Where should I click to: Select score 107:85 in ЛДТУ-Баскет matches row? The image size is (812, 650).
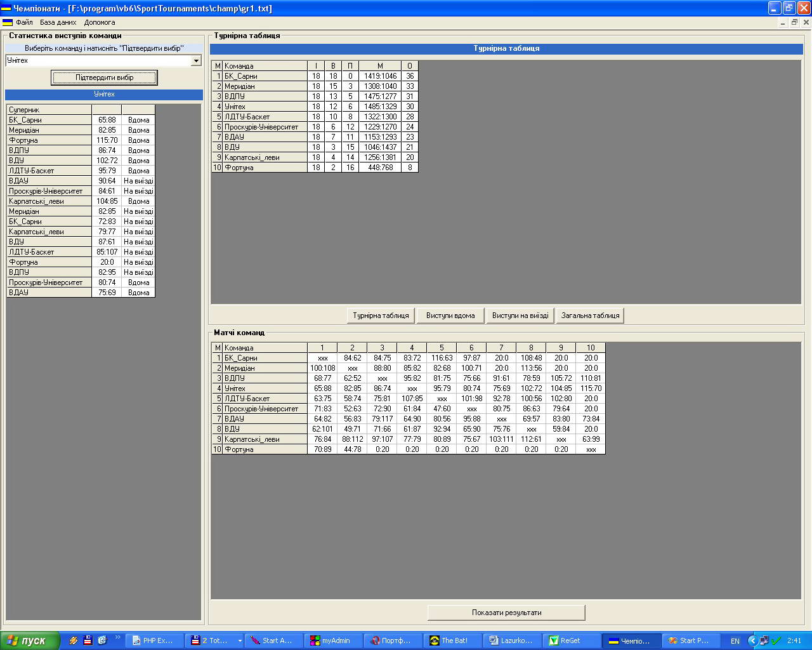point(412,399)
